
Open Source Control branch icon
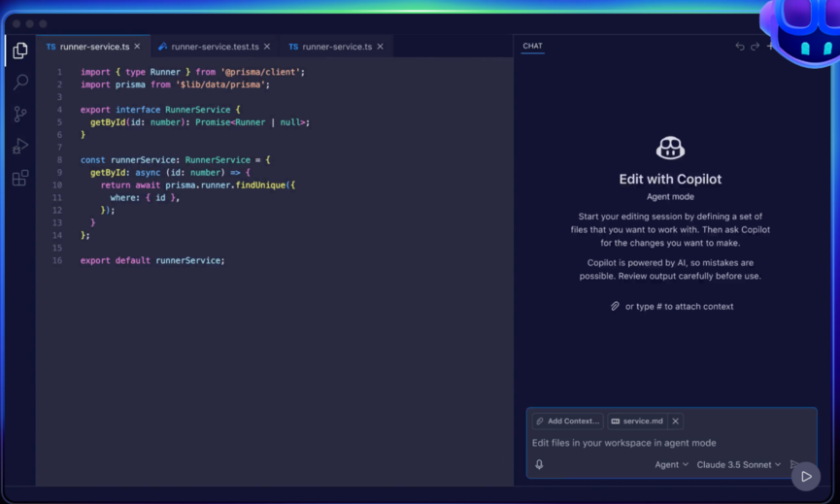click(x=20, y=114)
